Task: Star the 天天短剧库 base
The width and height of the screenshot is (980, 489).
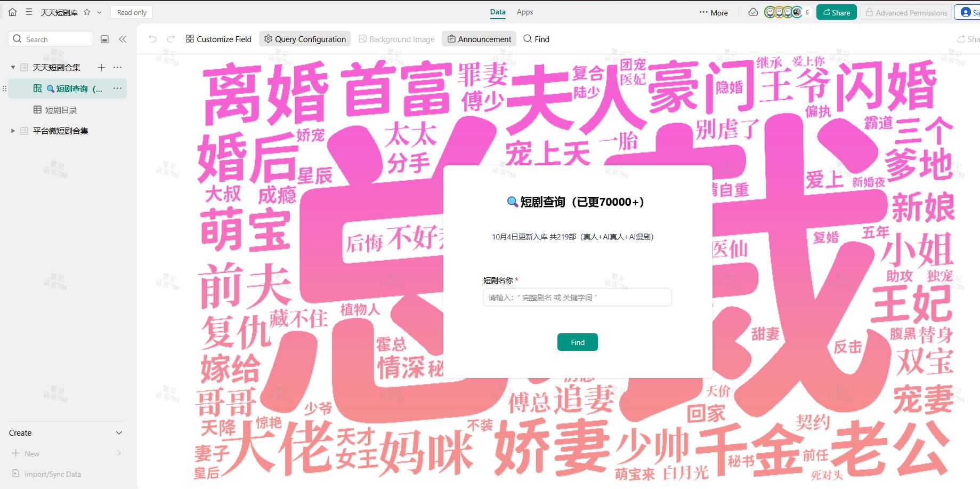Action: tap(87, 12)
